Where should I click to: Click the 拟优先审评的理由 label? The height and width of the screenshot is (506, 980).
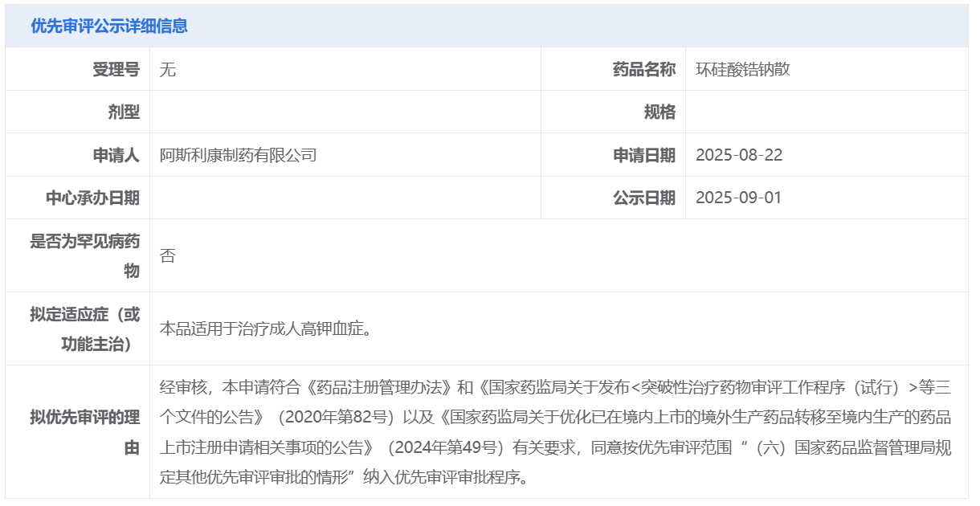coord(85,432)
